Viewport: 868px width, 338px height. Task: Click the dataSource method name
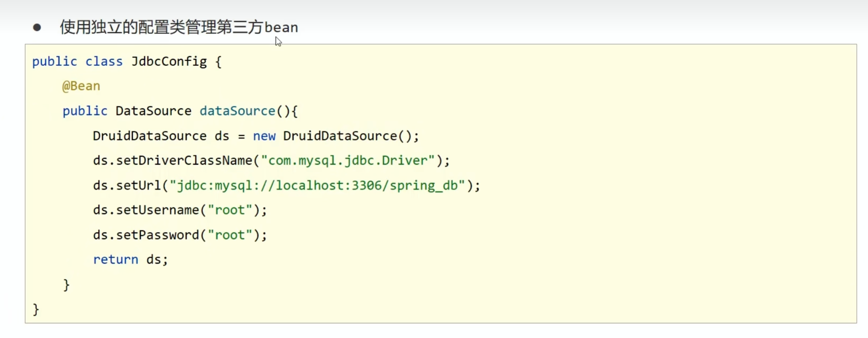(x=237, y=111)
